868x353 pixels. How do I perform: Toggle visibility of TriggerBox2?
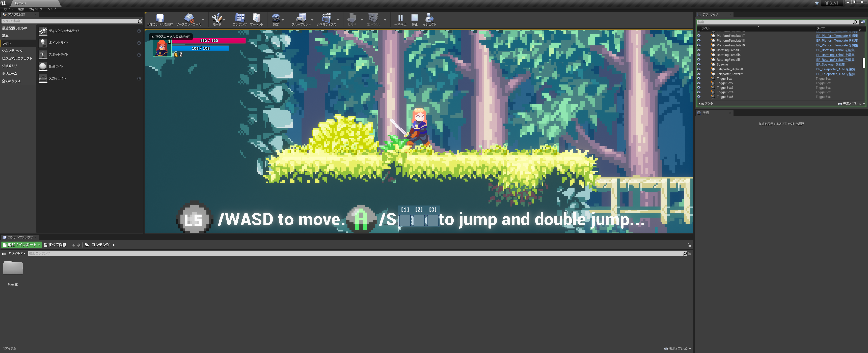pos(698,83)
